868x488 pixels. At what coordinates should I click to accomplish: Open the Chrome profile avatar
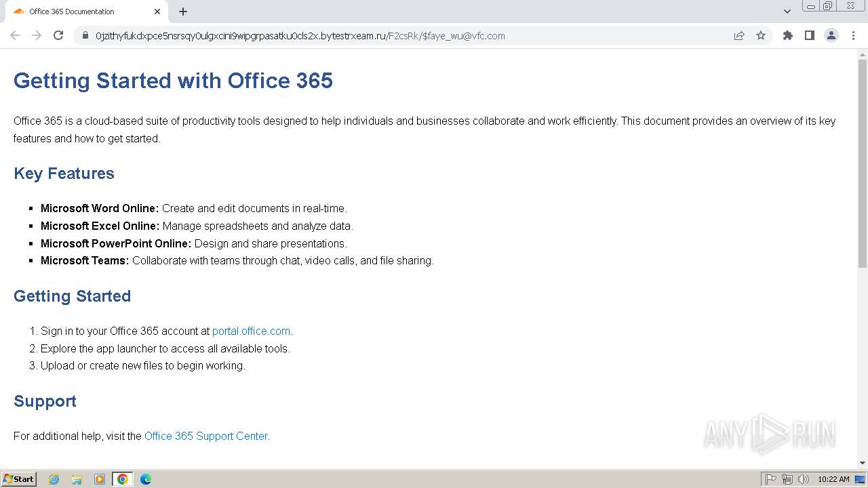click(831, 35)
